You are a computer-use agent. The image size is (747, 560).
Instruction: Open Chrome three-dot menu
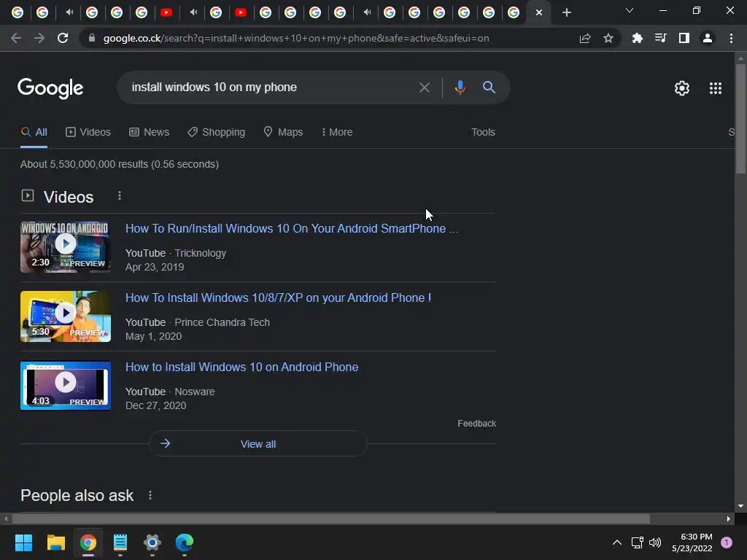tap(731, 38)
